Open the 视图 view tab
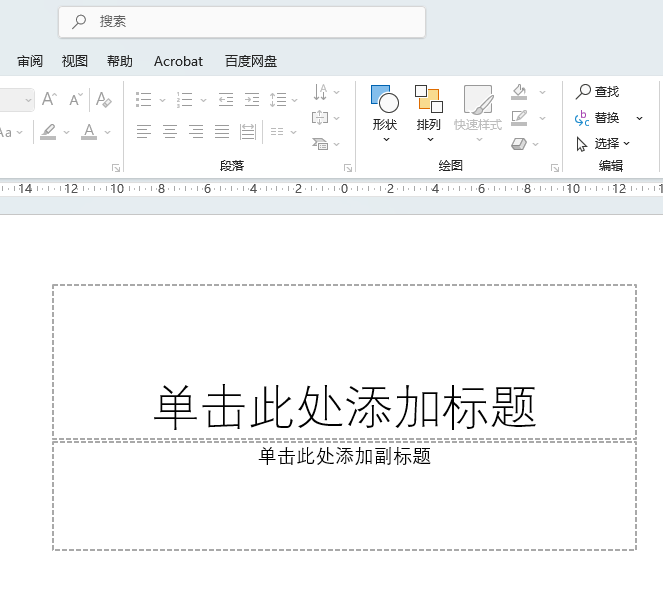 75,61
